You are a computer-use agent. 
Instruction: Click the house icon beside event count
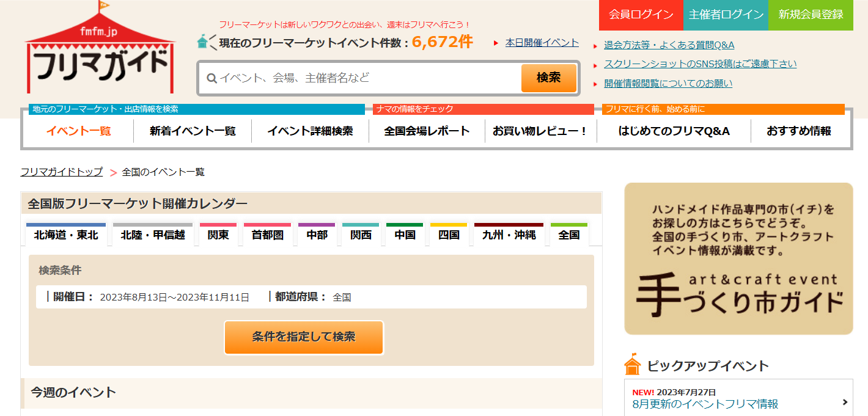(x=204, y=42)
